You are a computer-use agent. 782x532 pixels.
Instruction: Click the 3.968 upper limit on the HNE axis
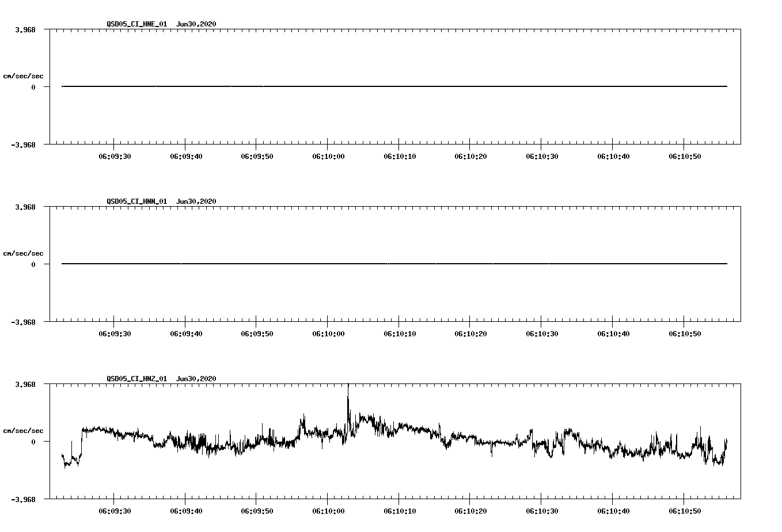coord(25,29)
